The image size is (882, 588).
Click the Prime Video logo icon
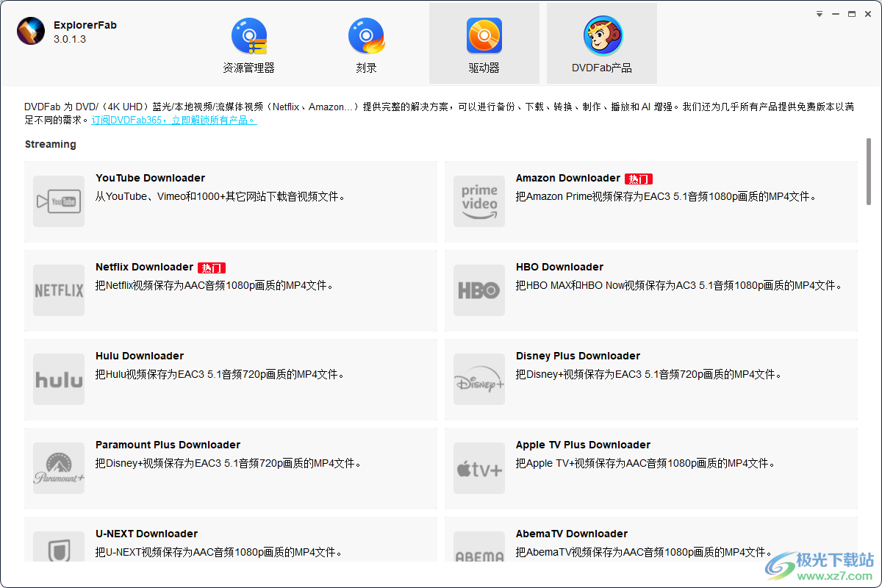pos(479,201)
